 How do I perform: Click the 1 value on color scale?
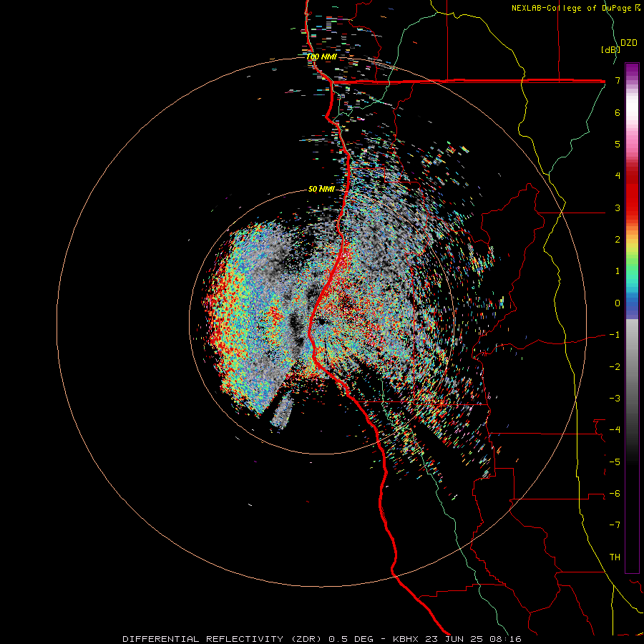pyautogui.click(x=618, y=271)
